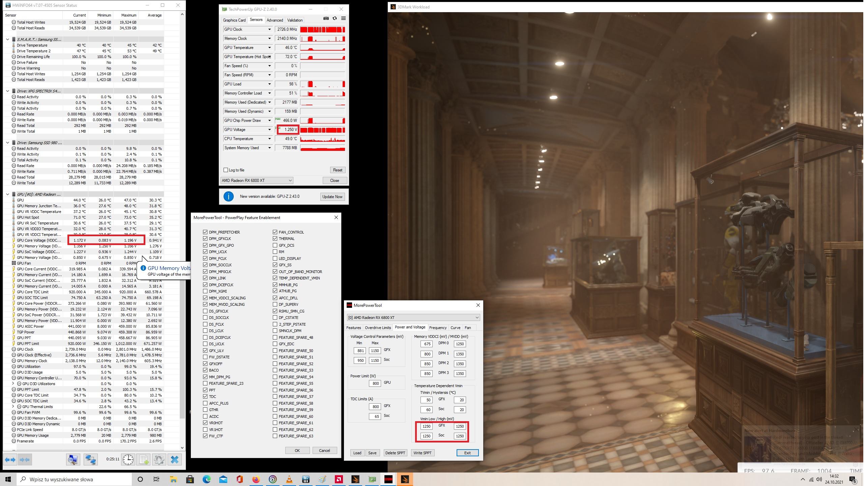Click Power Limit GPU field showing 800
The height and width of the screenshot is (486, 868).
375,383
